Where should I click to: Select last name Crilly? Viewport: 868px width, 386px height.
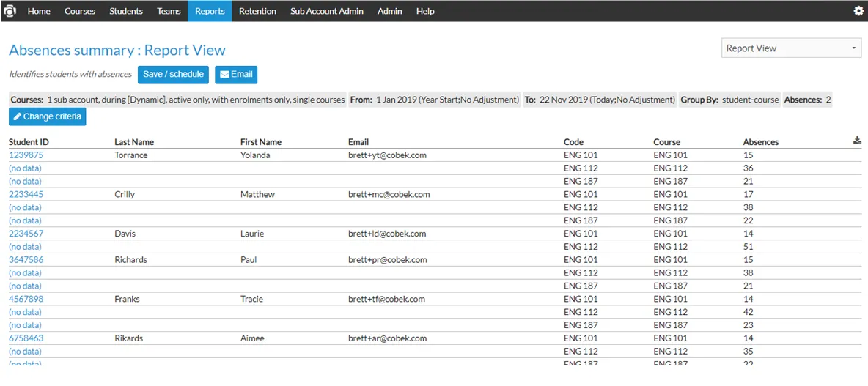125,195
